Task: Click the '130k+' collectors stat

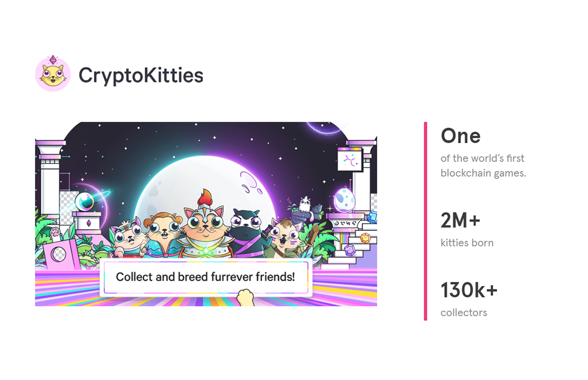Action: tap(469, 290)
